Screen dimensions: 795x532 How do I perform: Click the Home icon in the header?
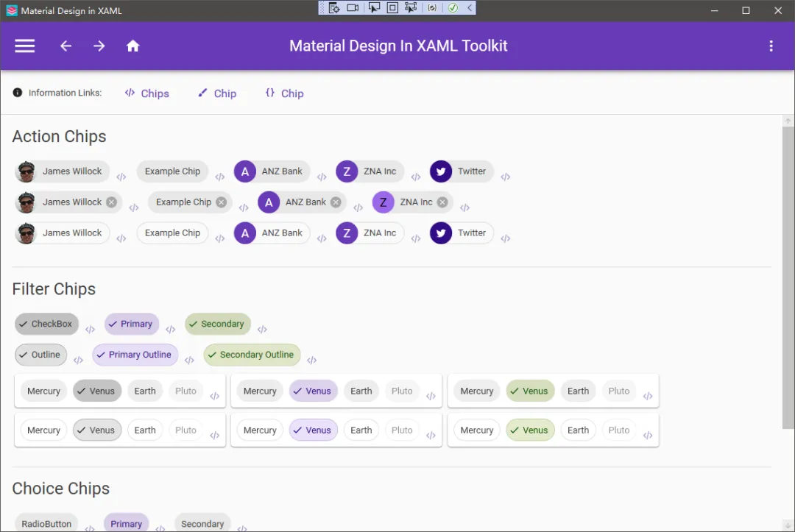pos(132,46)
